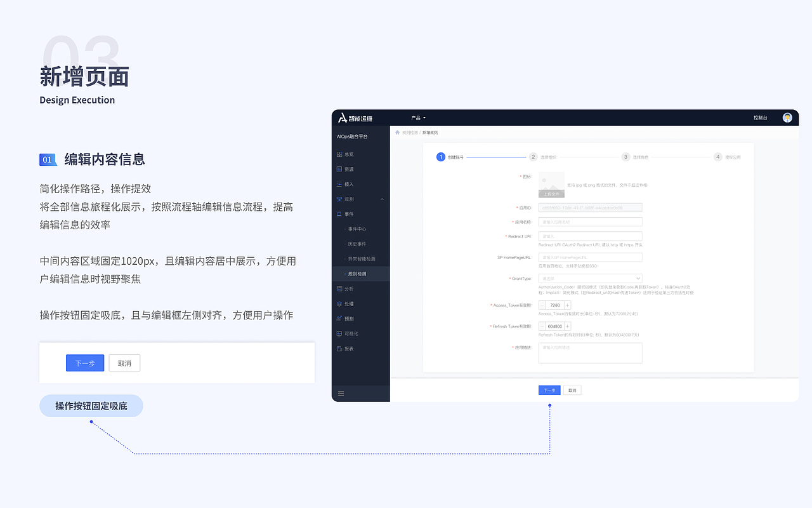Focus the 应用描述 text area

coord(591,353)
